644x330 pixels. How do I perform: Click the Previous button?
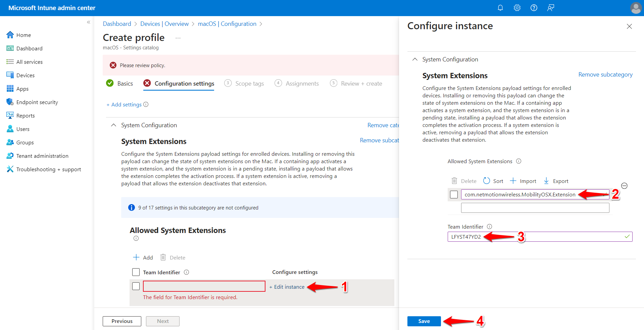(122, 321)
